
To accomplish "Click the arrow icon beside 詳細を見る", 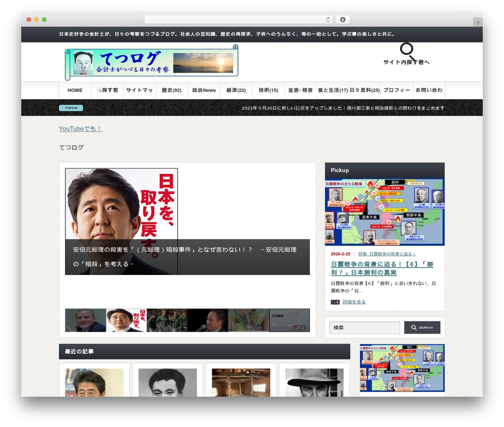I will point(335,302).
